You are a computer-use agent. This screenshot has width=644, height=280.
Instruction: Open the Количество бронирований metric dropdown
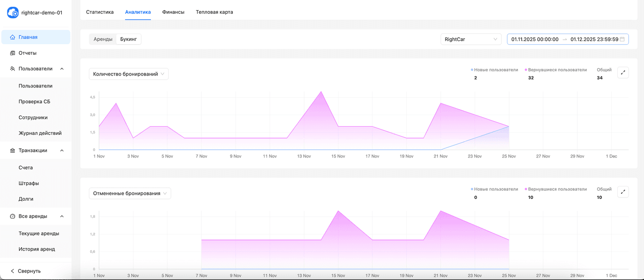click(x=128, y=74)
